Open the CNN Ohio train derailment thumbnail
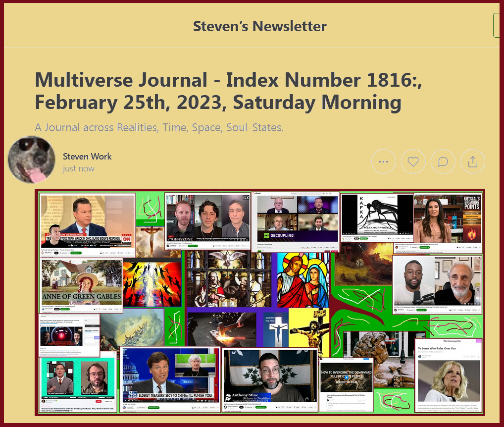This screenshot has width=504, height=427. point(88,225)
